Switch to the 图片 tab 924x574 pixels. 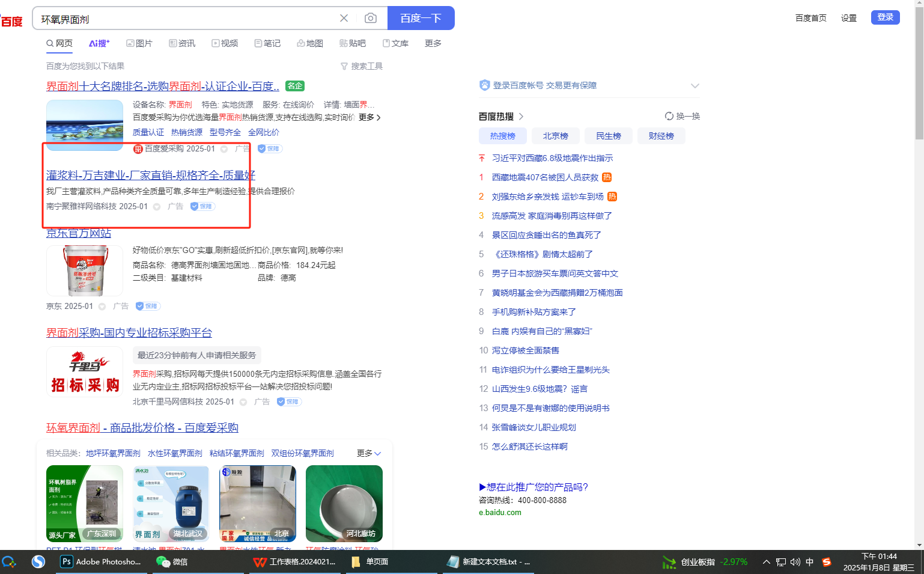click(139, 43)
